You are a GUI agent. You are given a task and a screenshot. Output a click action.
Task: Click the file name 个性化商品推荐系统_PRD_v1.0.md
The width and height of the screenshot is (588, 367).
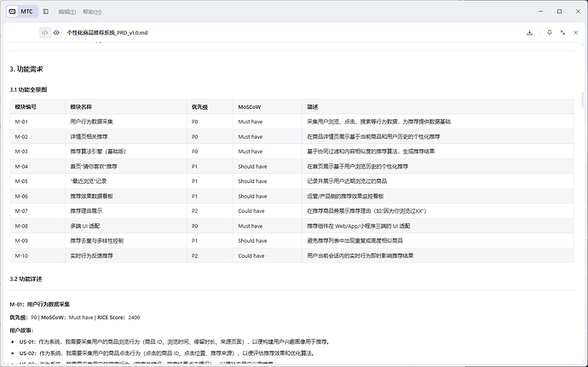coord(107,32)
